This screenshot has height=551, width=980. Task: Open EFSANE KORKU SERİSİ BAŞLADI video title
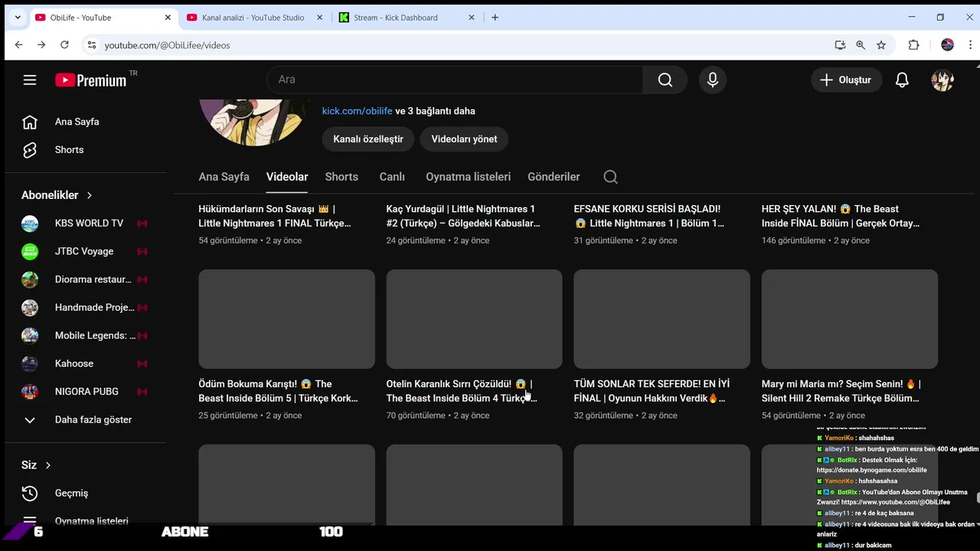click(x=649, y=216)
